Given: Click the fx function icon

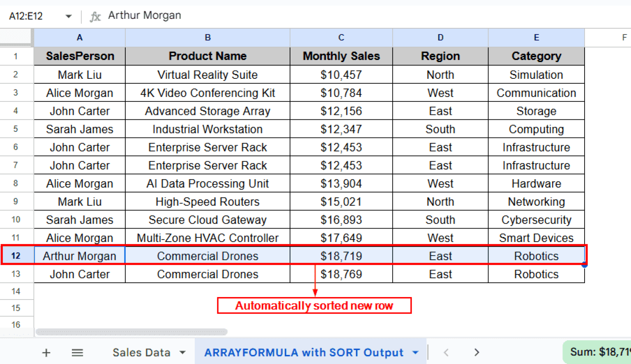Looking at the screenshot, I should point(95,16).
